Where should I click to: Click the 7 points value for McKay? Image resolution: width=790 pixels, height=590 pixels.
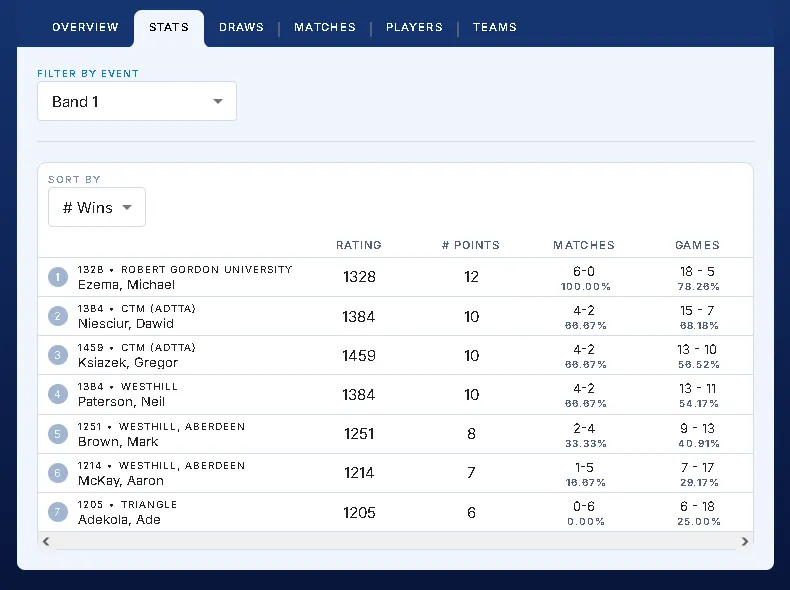coord(472,473)
